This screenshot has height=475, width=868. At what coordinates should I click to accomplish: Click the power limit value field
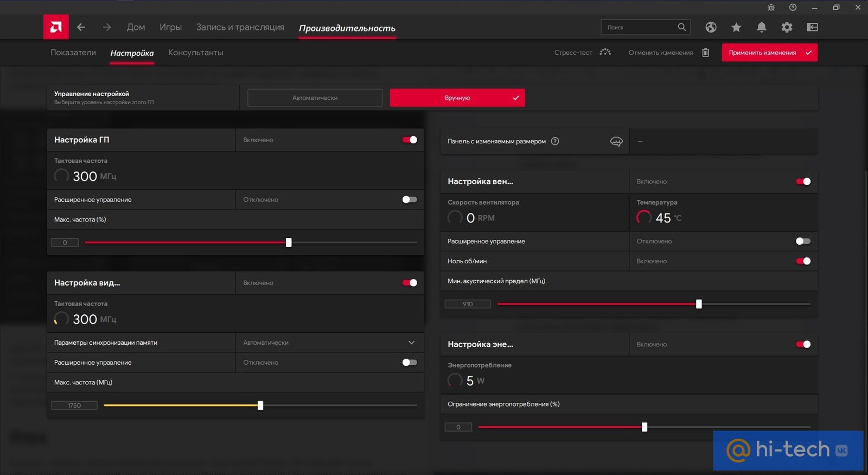click(458, 427)
